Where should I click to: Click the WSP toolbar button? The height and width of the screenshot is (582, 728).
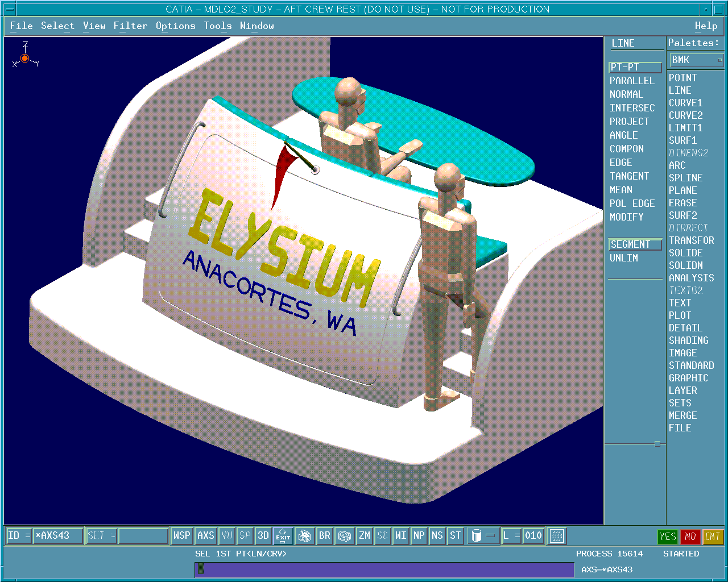(181, 535)
